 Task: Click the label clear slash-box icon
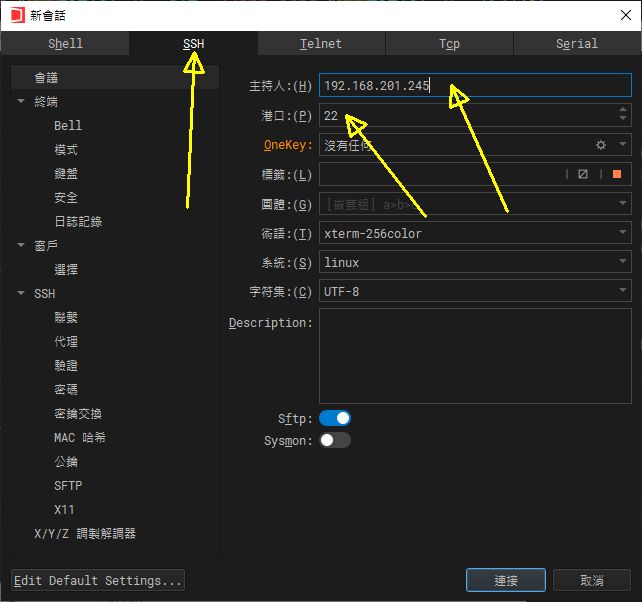(583, 174)
